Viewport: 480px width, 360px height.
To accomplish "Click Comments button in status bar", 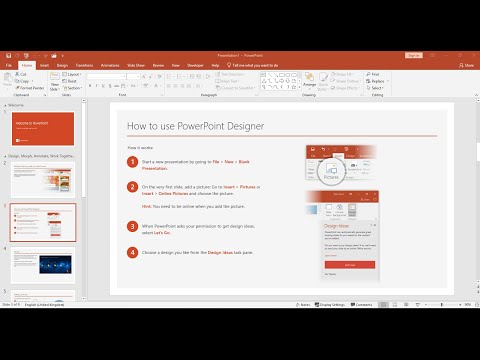I will (362, 305).
